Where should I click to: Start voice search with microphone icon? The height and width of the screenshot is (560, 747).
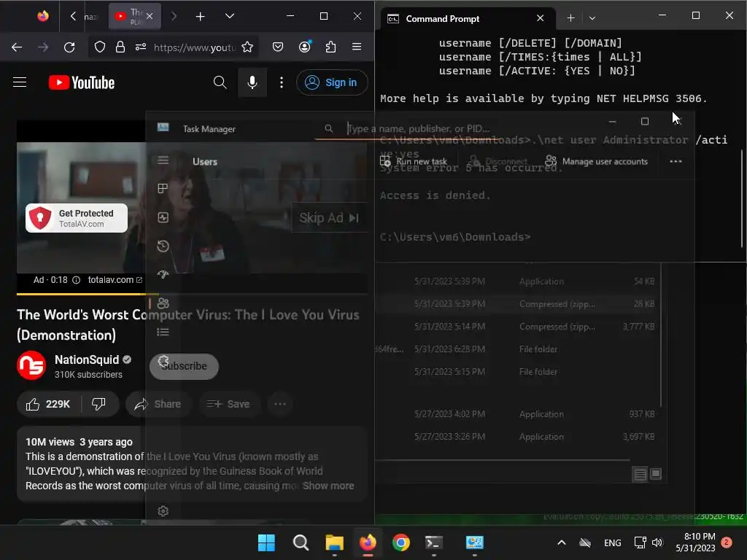[x=252, y=82]
